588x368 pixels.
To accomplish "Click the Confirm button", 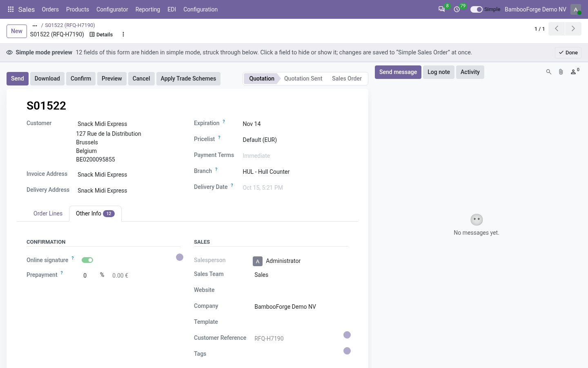I will (81, 79).
